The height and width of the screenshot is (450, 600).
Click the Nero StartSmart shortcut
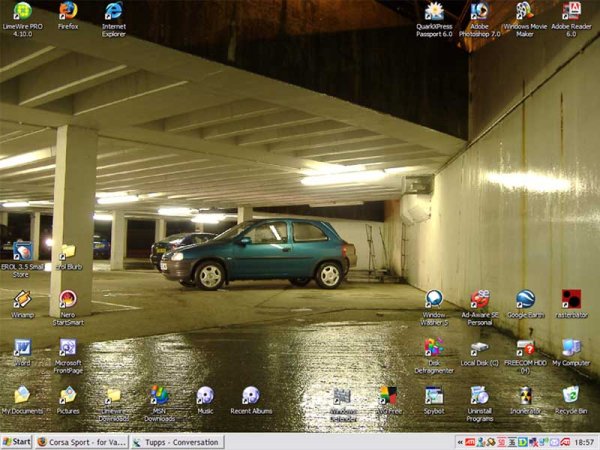(x=68, y=299)
